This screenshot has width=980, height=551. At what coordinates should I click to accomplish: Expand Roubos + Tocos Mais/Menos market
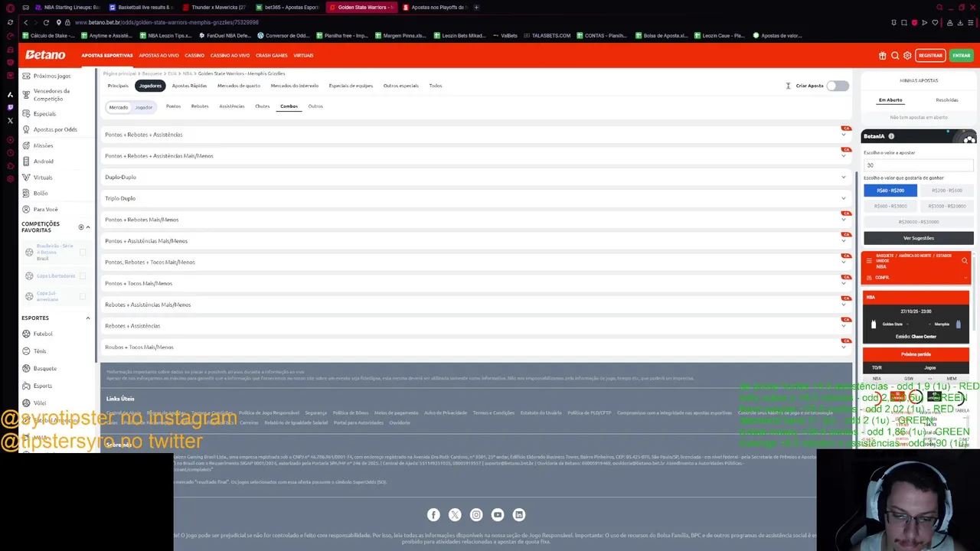point(478,347)
